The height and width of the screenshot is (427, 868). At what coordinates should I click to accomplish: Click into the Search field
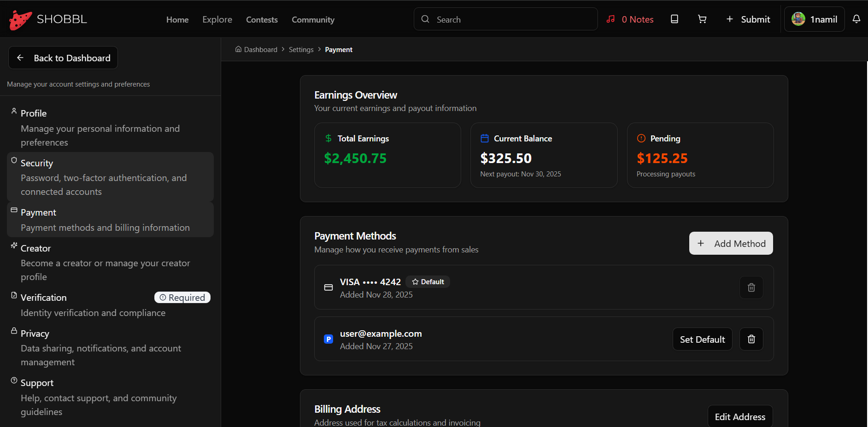(511, 19)
